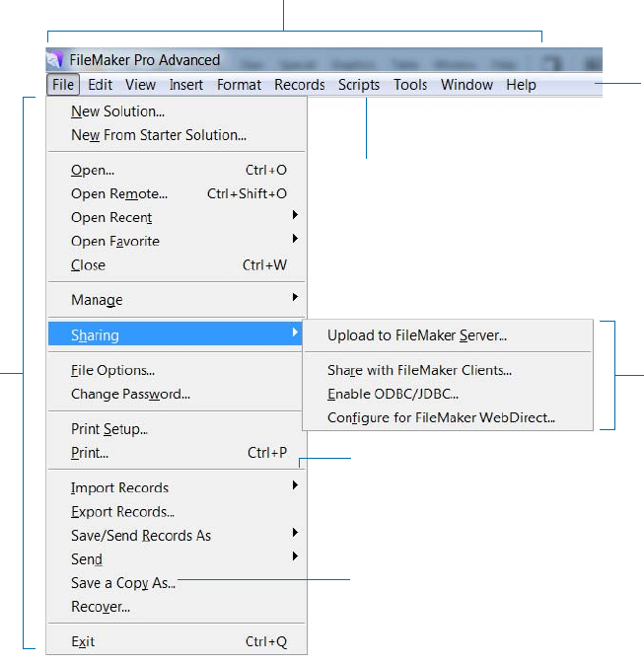
Task: Select Upload to FileMaker Server...
Action: click(x=448, y=335)
